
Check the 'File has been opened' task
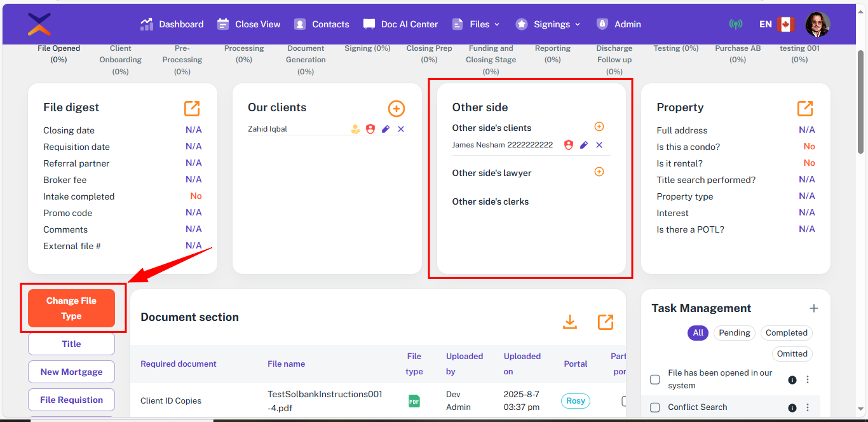coord(655,379)
